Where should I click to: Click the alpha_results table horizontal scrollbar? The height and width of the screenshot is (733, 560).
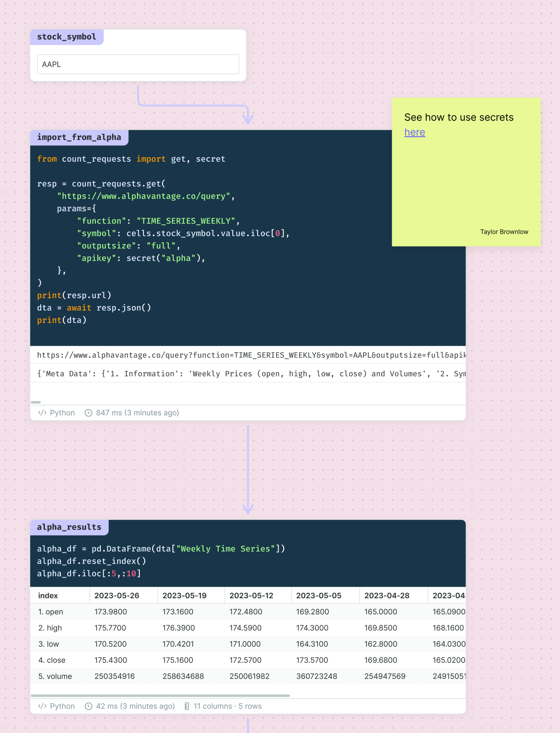click(160, 695)
